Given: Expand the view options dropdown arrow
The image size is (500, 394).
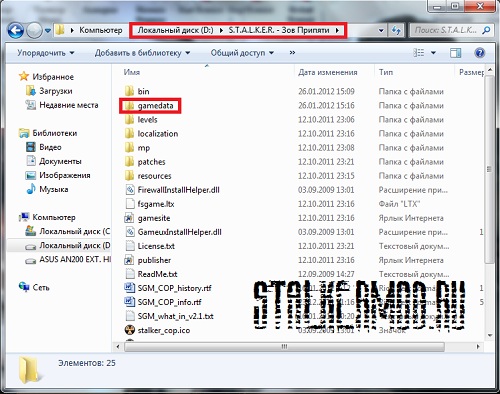Looking at the screenshot, I should point(433,53).
